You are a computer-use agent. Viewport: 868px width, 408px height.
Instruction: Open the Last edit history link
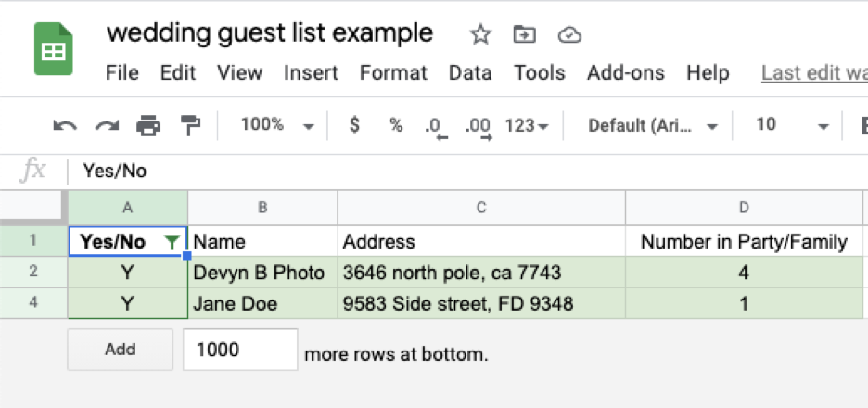[x=813, y=73]
